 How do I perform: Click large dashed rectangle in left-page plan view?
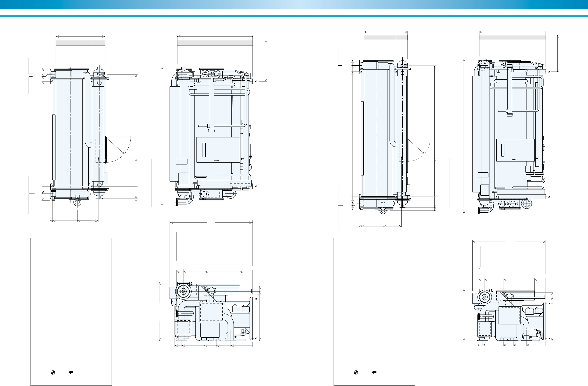(211, 312)
